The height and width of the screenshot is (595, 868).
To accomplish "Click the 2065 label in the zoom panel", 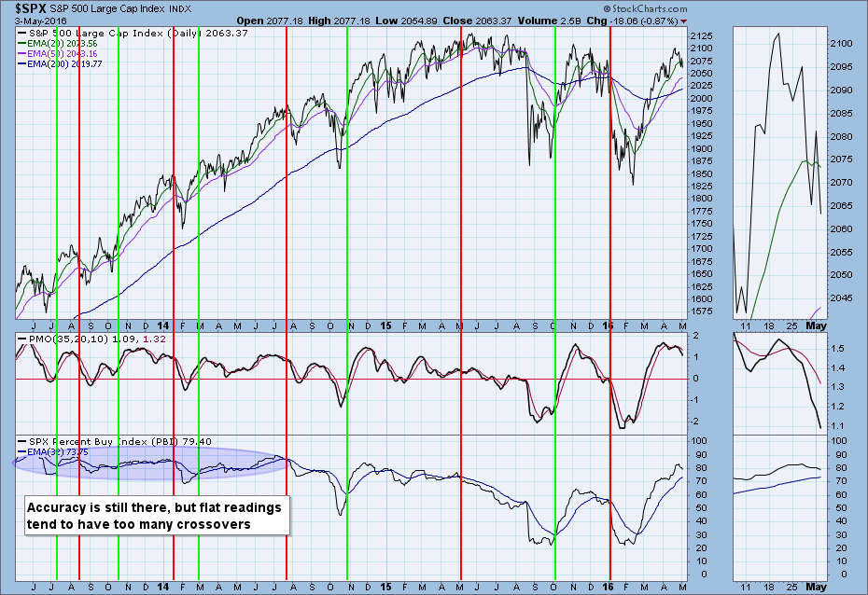I will pos(842,206).
